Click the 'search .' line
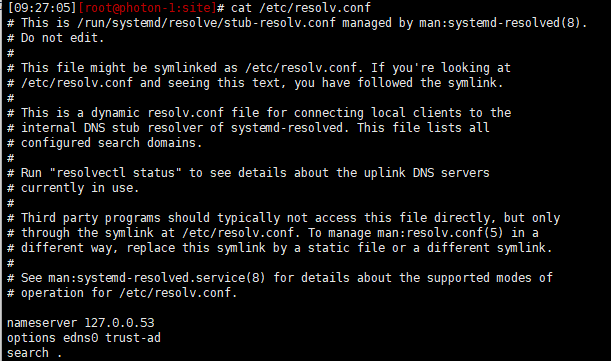 [34, 353]
